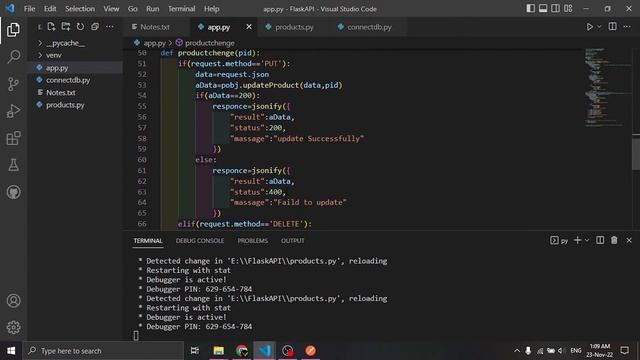
Task: Open the Help menu
Action: (211, 9)
